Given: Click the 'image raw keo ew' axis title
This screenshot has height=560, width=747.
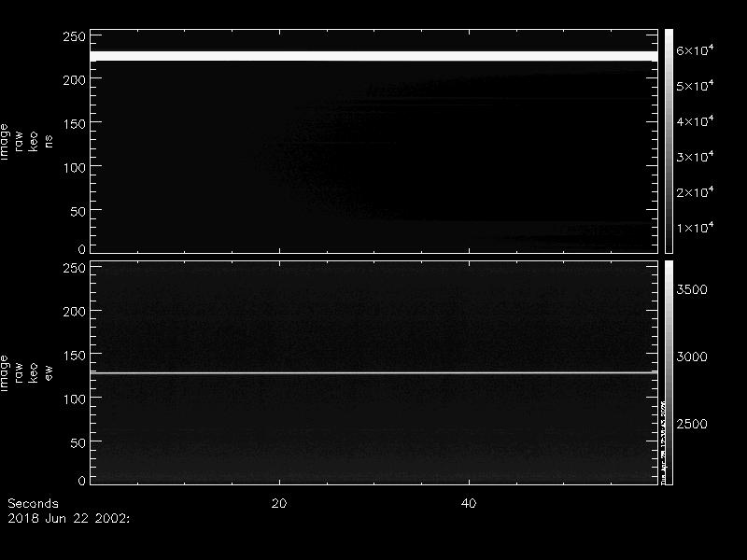Looking at the screenshot, I should click(26, 373).
